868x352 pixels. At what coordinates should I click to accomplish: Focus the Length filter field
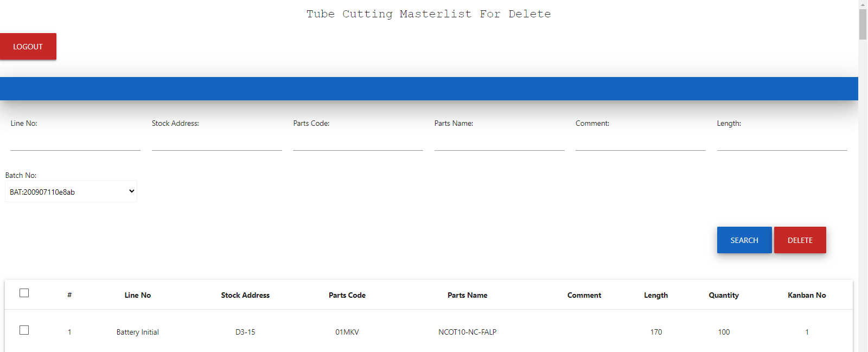click(x=782, y=142)
